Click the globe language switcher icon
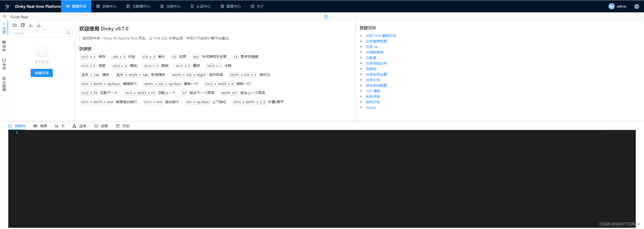 (636, 7)
